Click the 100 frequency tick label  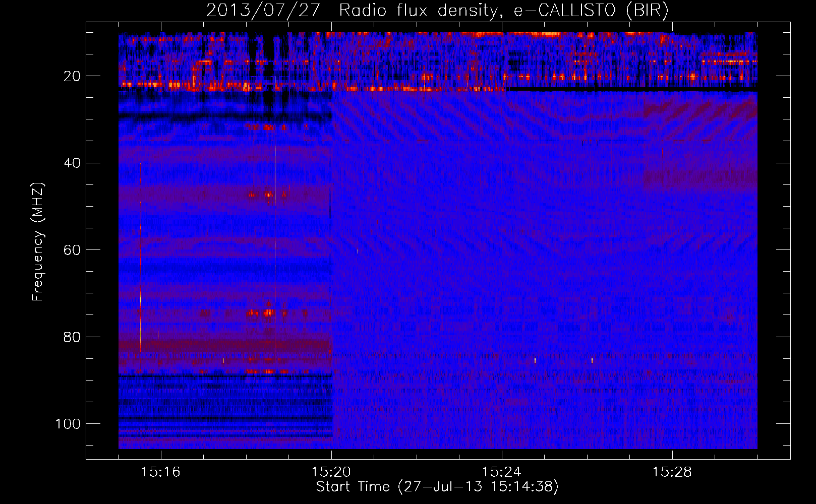click(68, 424)
